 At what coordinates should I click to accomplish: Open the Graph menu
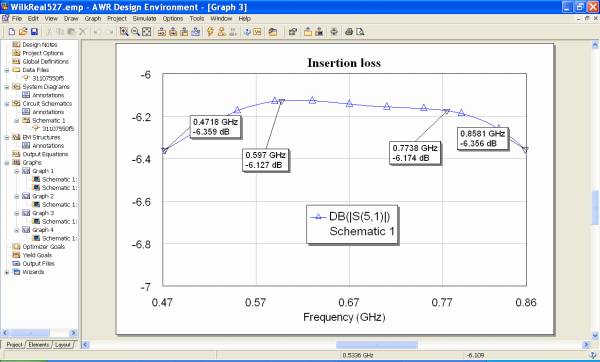pos(93,18)
